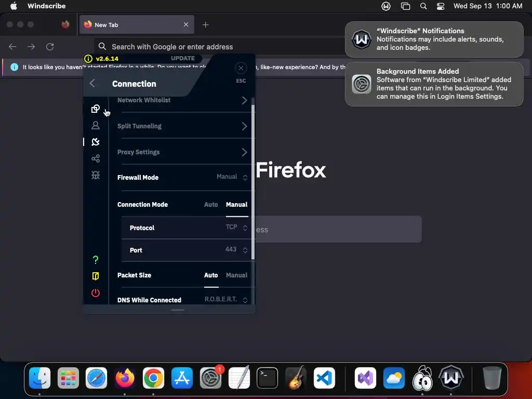
Task: Click the date and time in menu bar
Action: tap(487, 6)
